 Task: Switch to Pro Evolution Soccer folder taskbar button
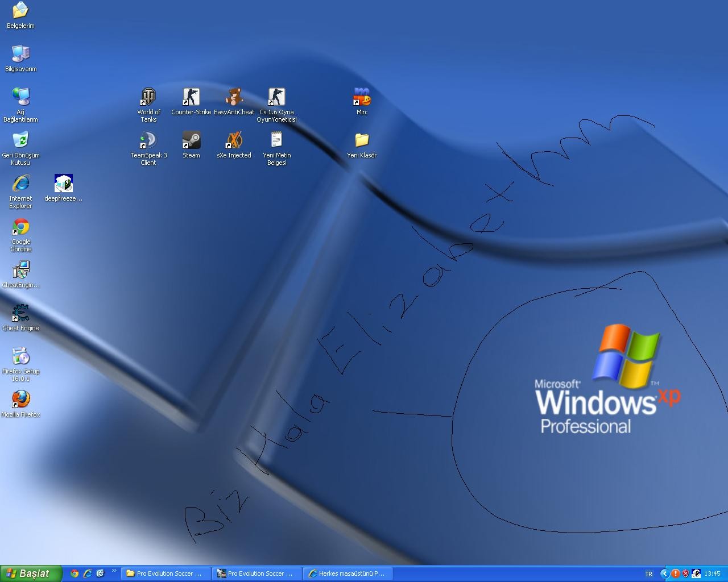pyautogui.click(x=166, y=573)
